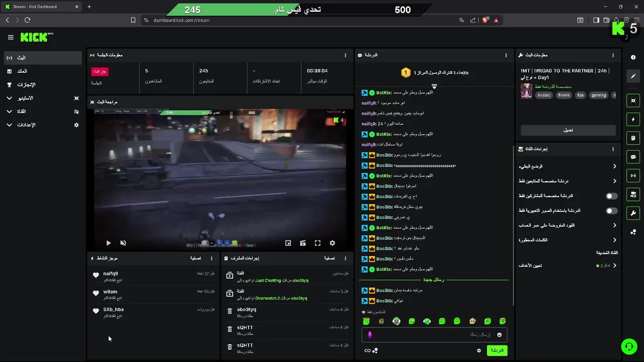Click the angry yellow square emote

click(381, 321)
